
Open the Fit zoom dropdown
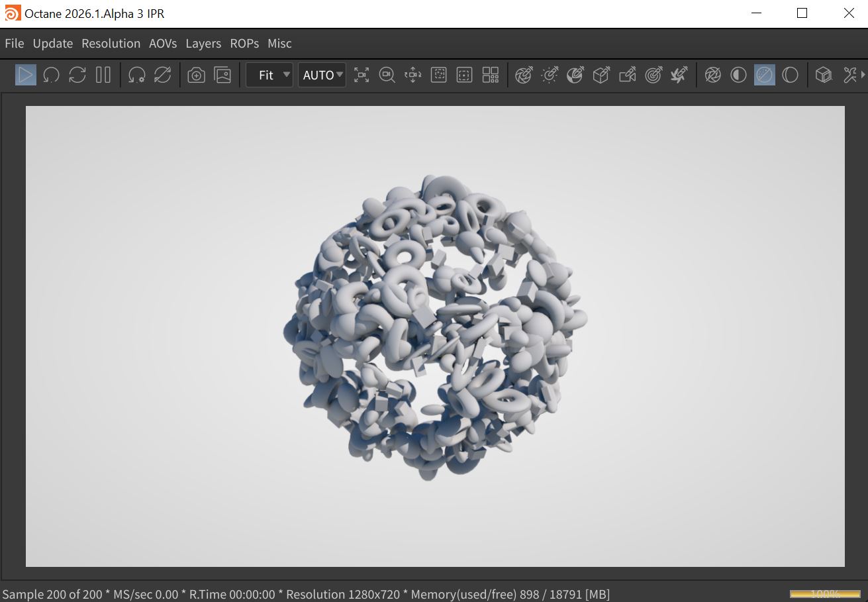pyautogui.click(x=269, y=75)
